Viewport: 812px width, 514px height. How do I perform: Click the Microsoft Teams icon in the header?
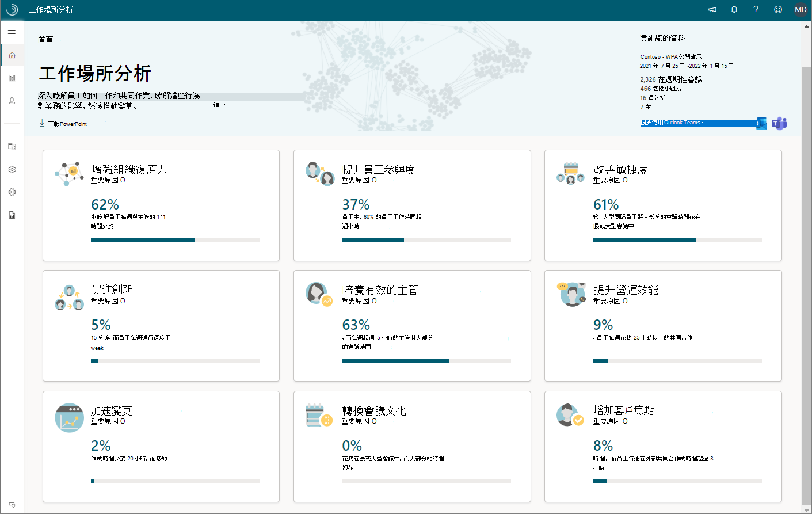point(779,123)
